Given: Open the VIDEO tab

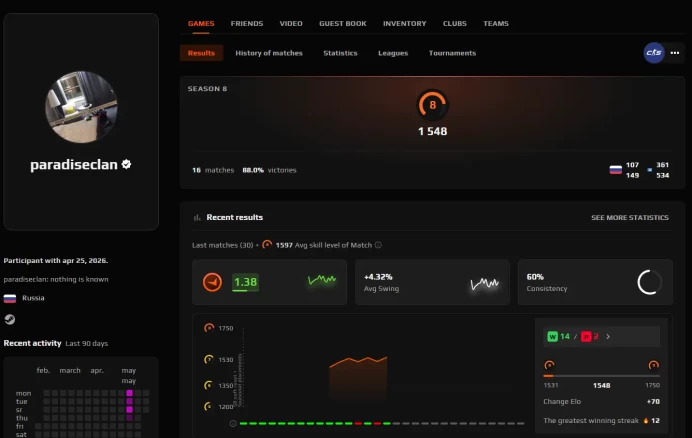Looking at the screenshot, I should point(291,23).
